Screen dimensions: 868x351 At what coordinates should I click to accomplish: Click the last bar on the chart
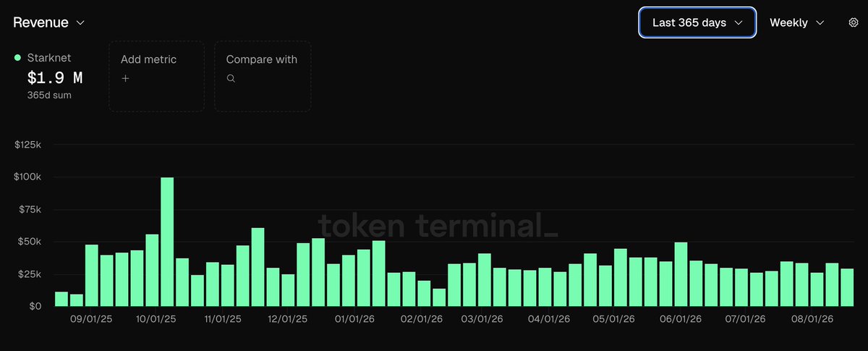click(x=847, y=287)
